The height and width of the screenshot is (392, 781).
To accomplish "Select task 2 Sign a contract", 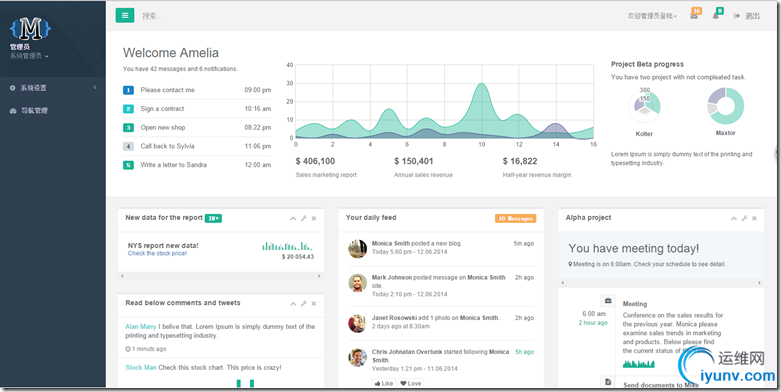I will [x=197, y=109].
